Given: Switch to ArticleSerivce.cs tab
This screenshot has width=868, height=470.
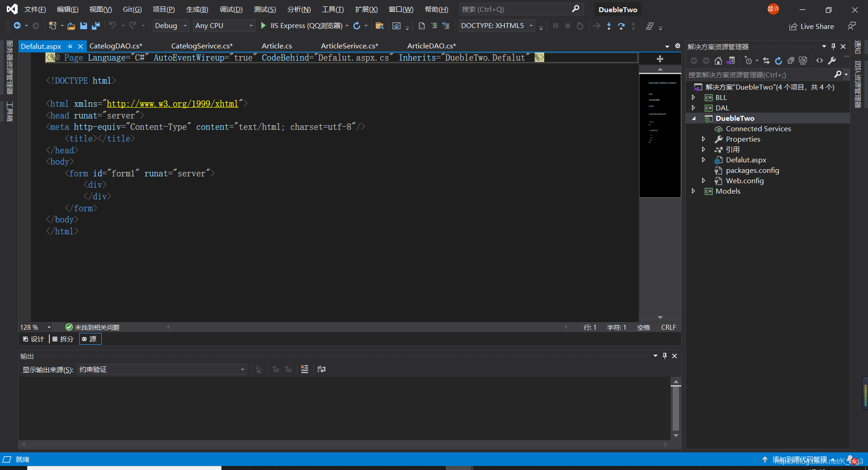Looking at the screenshot, I should pyautogui.click(x=349, y=46).
